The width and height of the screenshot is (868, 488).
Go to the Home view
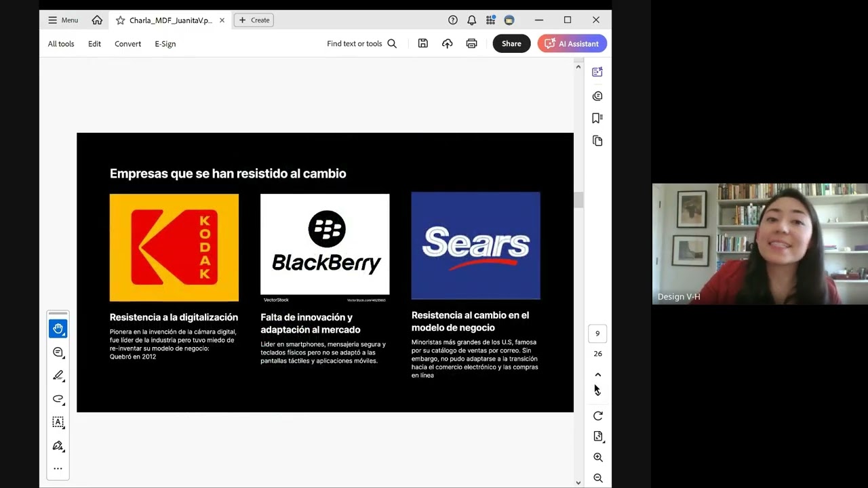(x=97, y=20)
